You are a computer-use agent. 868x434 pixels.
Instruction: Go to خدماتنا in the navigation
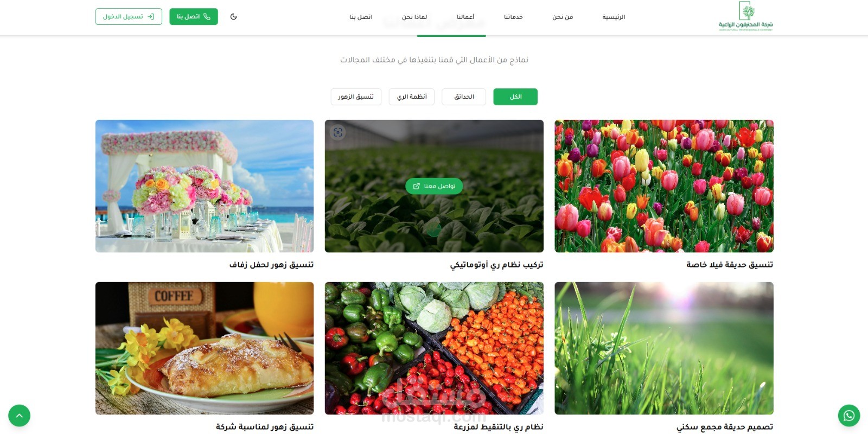(x=513, y=17)
